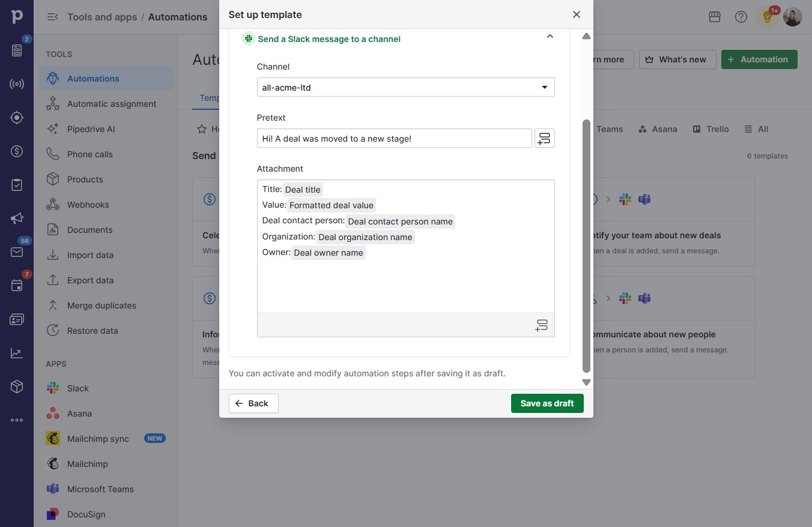Image resolution: width=812 pixels, height=527 pixels.
Task: Open Products in the Tools sidebar
Action: [106, 179]
